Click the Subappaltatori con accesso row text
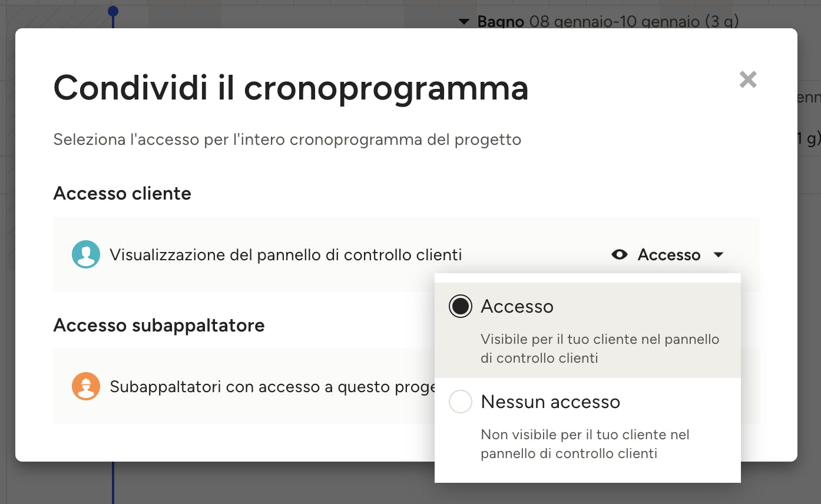Screen dimensions: 821x504 click(273, 387)
